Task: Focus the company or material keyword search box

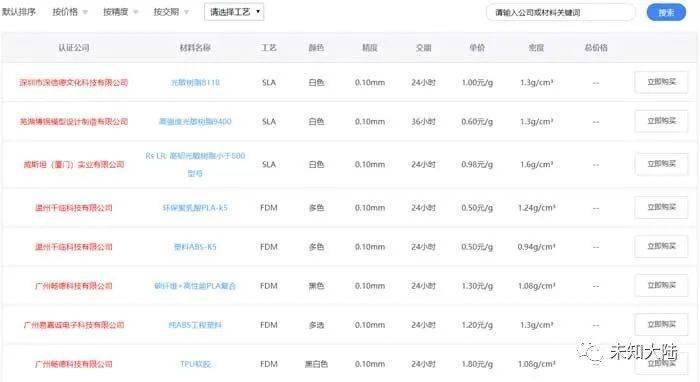Action: [561, 12]
